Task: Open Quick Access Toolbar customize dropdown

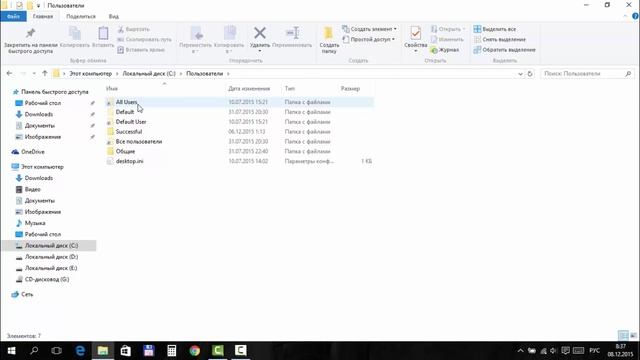Action: tap(38, 6)
